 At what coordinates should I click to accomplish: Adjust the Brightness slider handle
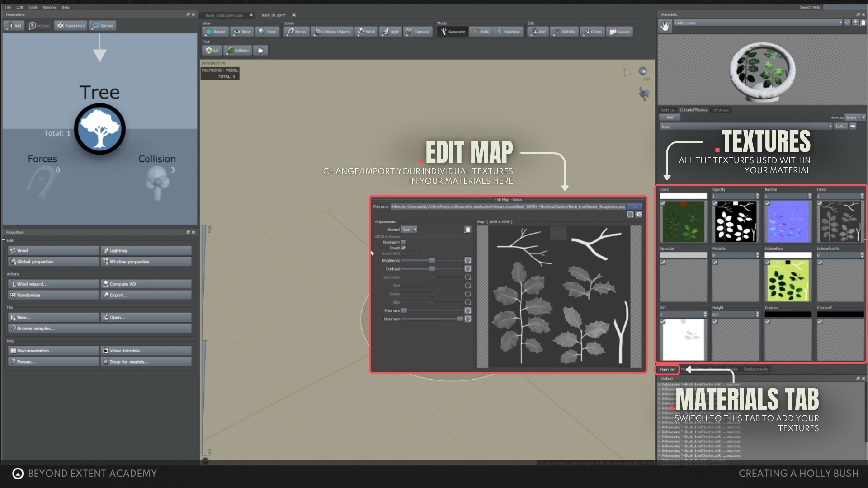[432, 261]
